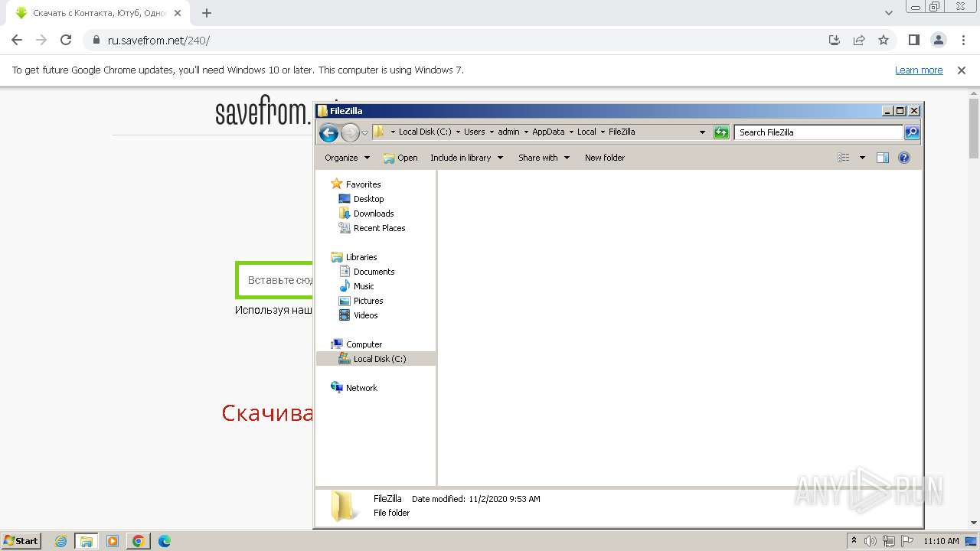Toggle Chrome side panel
This screenshot has height=551, width=980.
pyautogui.click(x=913, y=40)
